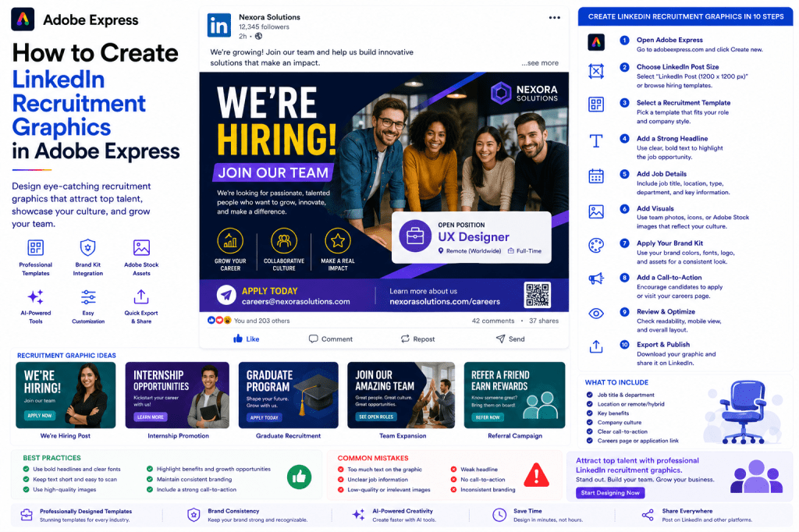The height and width of the screenshot is (532, 799).
Task: Click the megaphone icon beside Add a Call-to-Action
Action: pos(596,278)
